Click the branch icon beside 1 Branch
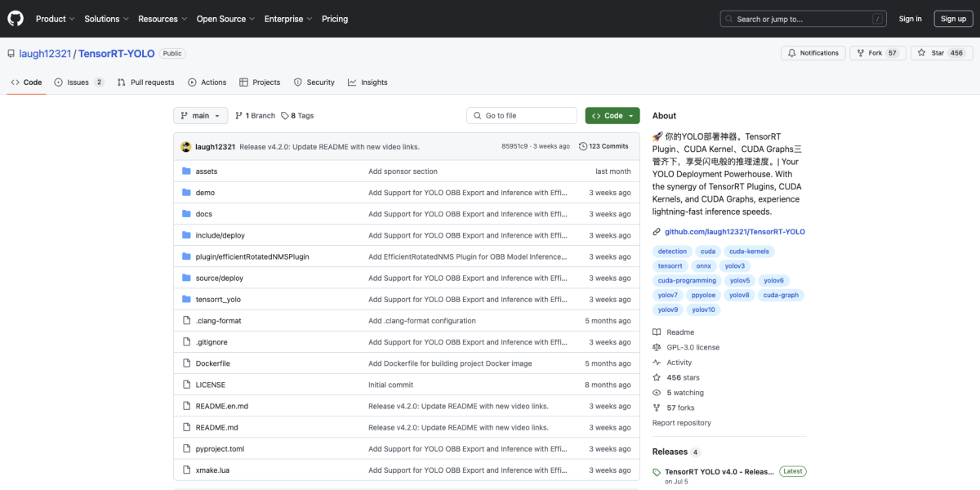This screenshot has height=490, width=980. (239, 116)
